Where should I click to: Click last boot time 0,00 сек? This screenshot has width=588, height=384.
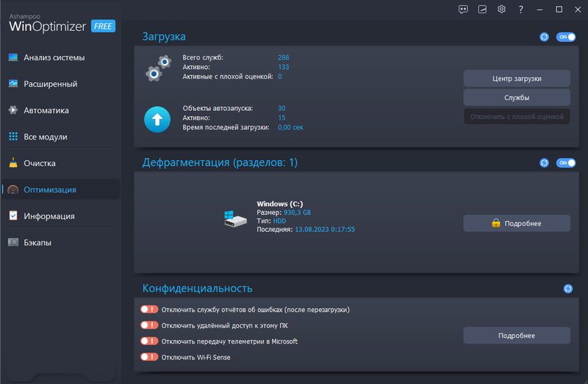pos(290,127)
